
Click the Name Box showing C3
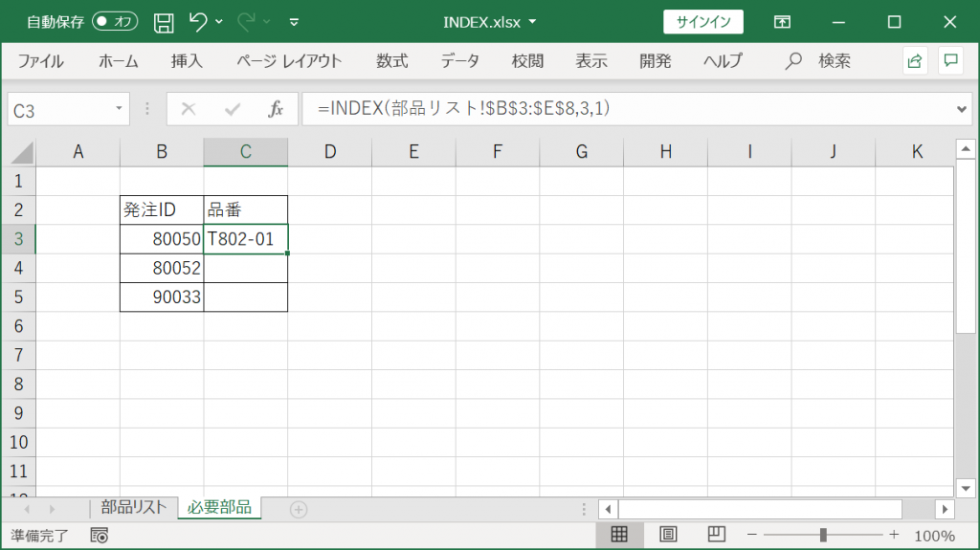point(59,110)
